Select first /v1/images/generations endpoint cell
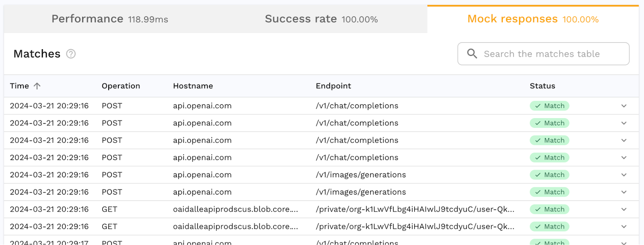Screen dimensions: 644x245 [361, 175]
